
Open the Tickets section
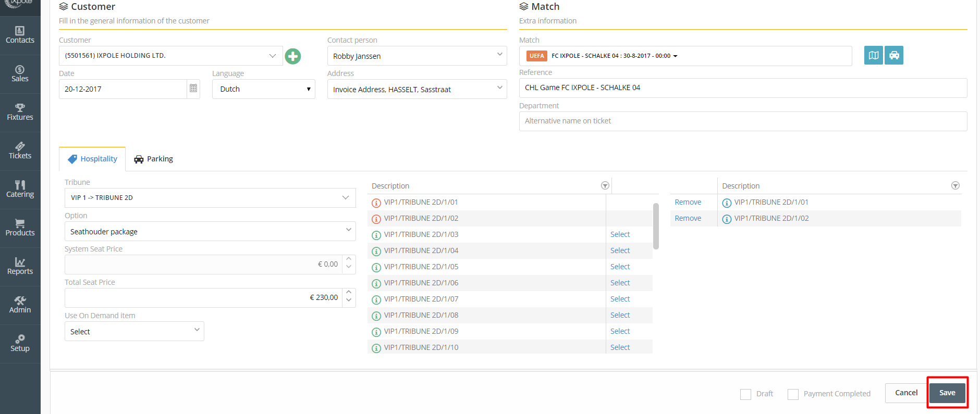coord(20,151)
